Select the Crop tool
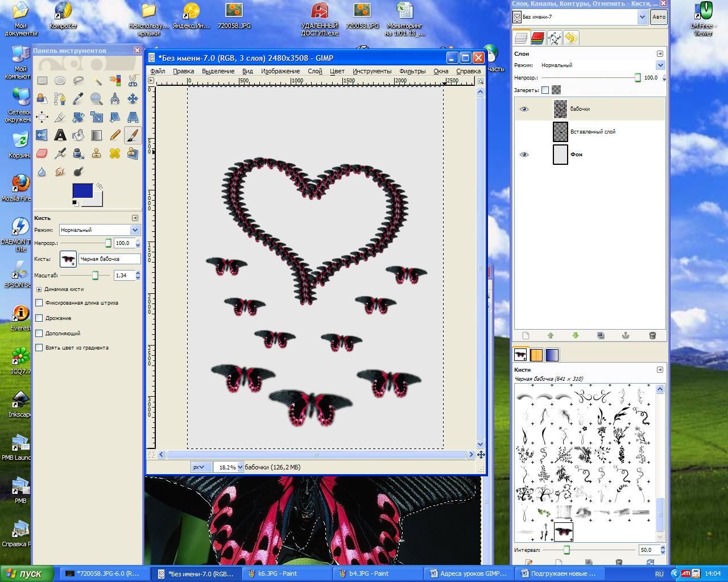The width and height of the screenshot is (728, 582). [60, 117]
